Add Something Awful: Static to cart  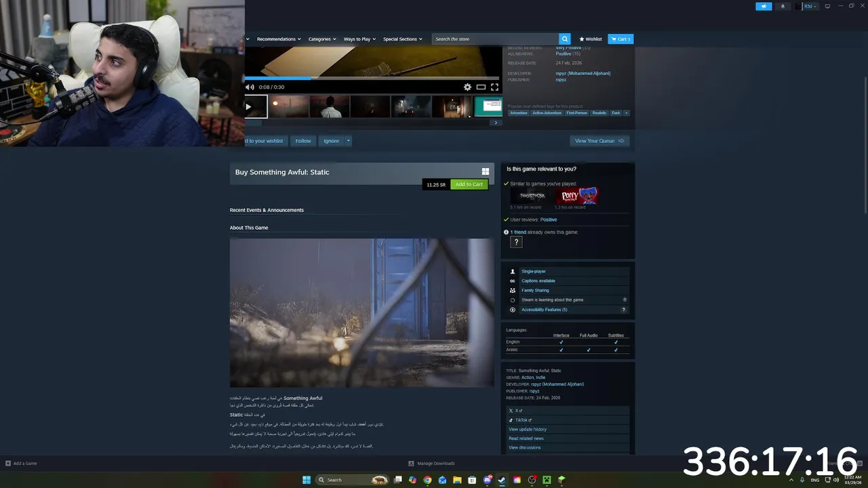point(469,184)
